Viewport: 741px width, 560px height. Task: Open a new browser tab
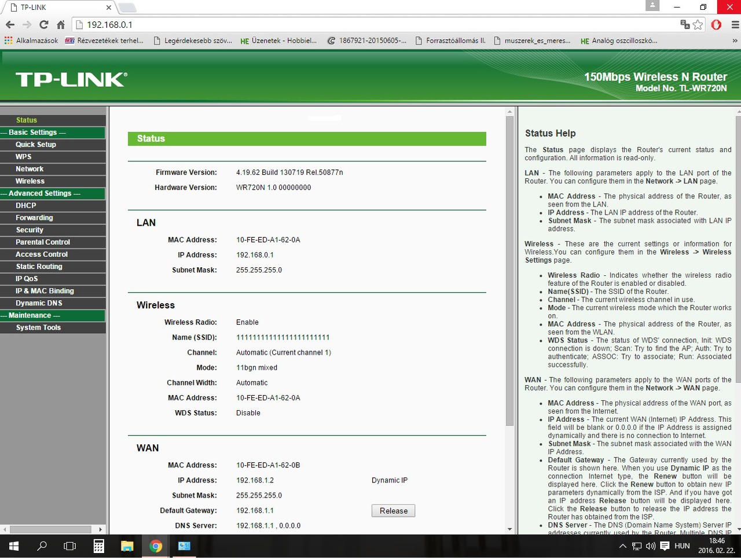tap(127, 8)
